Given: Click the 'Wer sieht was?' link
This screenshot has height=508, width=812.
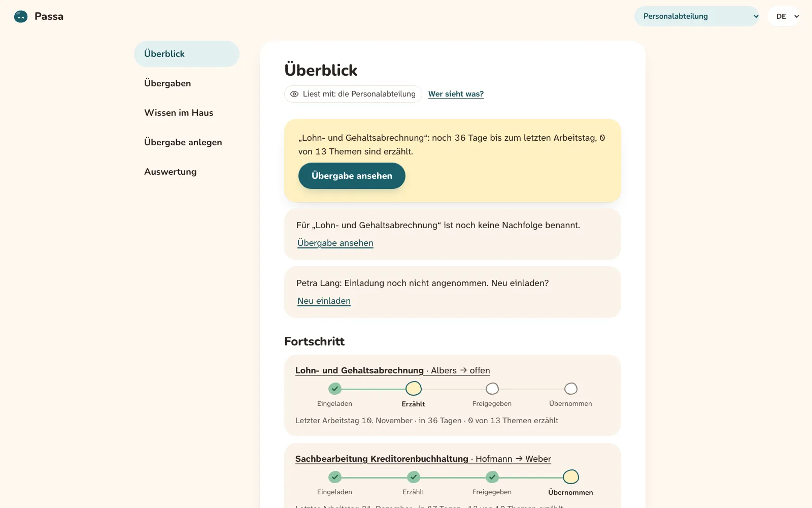Looking at the screenshot, I should coord(456,94).
